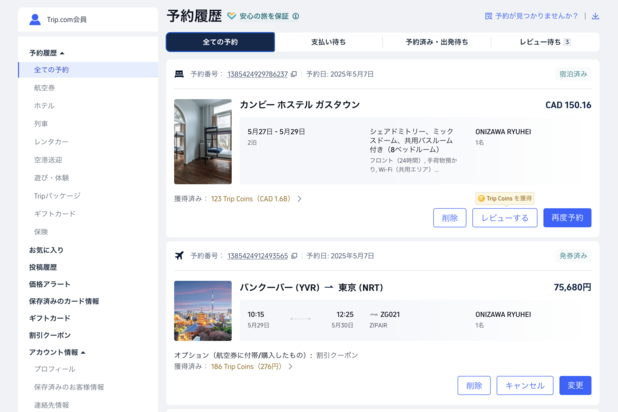Viewport: 618px width, 412px height.
Task: Open ホテル in the sidebar
Action: click(x=44, y=106)
